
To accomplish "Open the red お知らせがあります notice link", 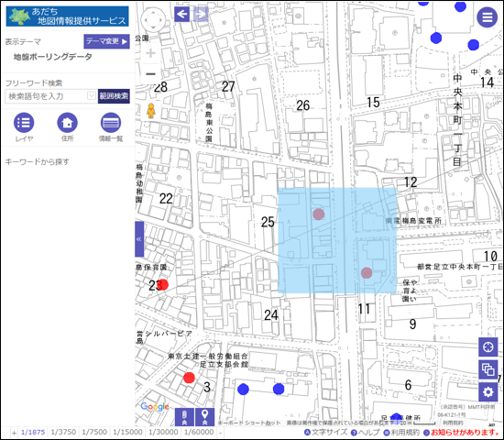I will 462,433.
